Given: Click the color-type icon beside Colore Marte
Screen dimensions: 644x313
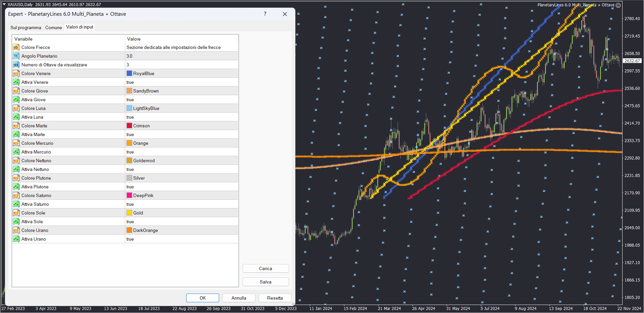Looking at the screenshot, I should click(x=16, y=126).
